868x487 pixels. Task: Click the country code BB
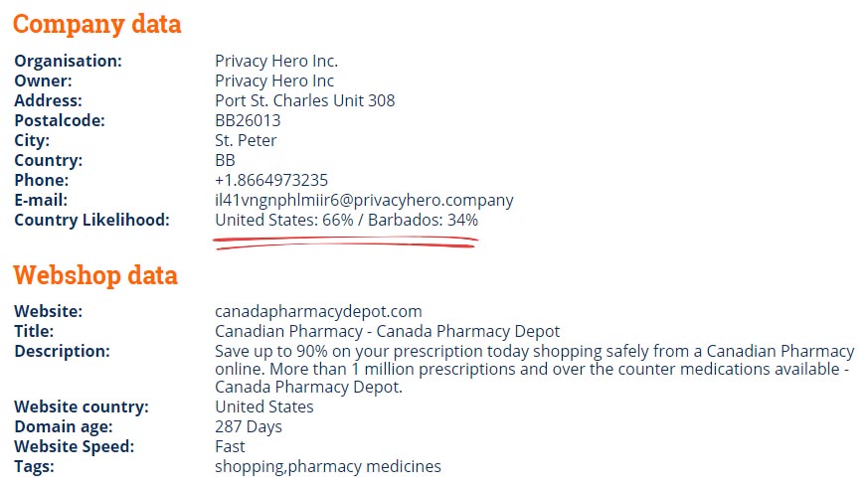pyautogui.click(x=225, y=160)
